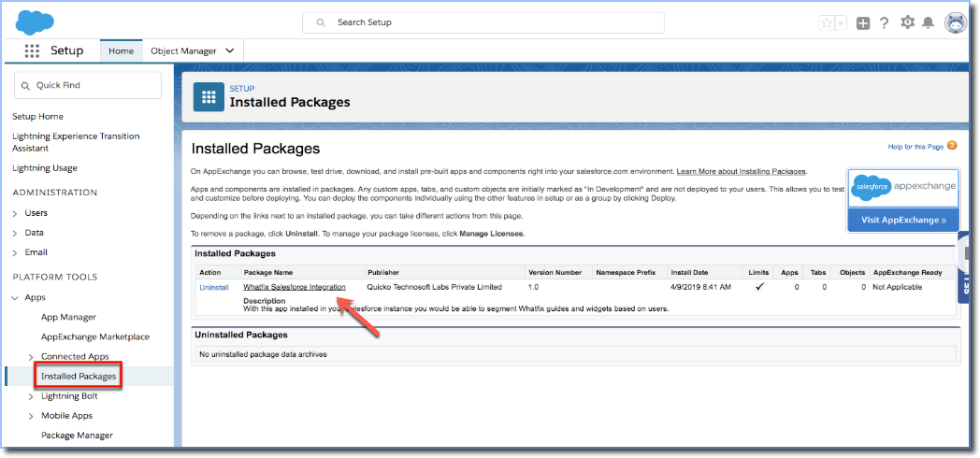The height and width of the screenshot is (458, 980).
Task: Open Lightning Experience Transition Assistant
Action: pyautogui.click(x=77, y=142)
